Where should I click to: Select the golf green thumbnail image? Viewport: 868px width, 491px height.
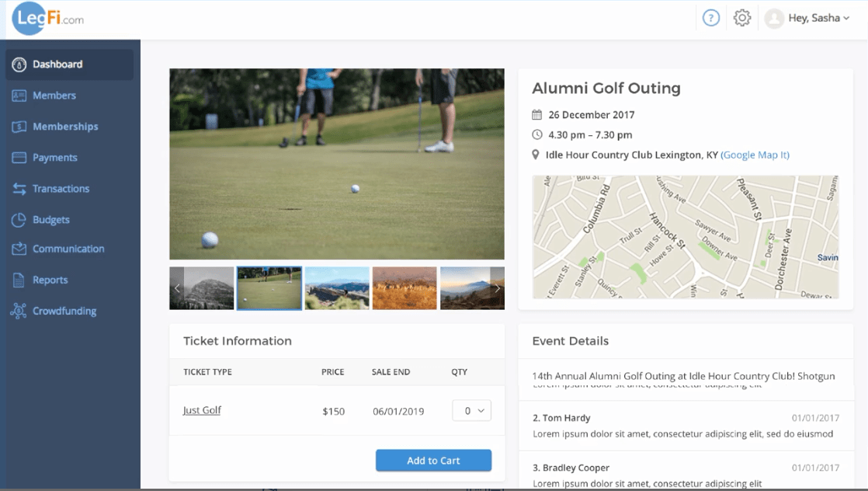click(269, 288)
